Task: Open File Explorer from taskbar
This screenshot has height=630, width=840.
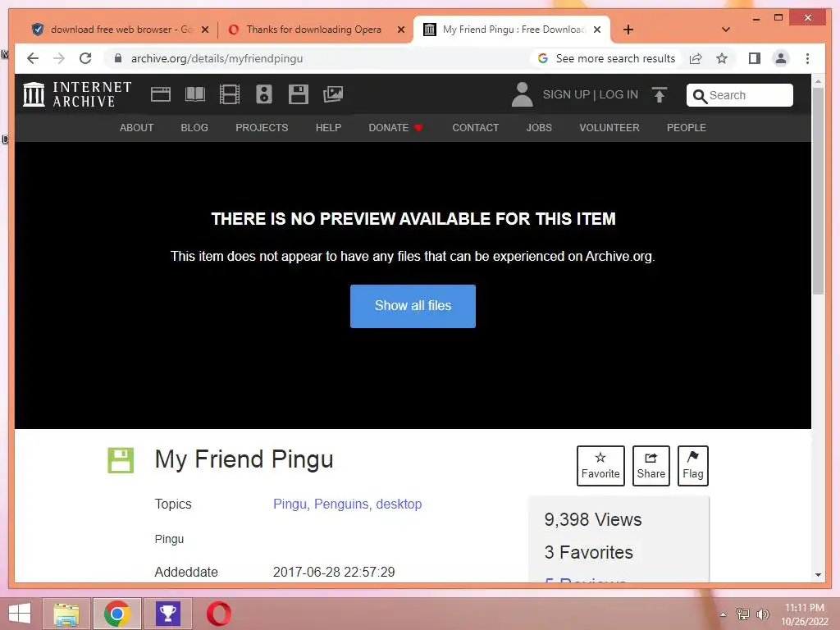Action: (x=66, y=614)
